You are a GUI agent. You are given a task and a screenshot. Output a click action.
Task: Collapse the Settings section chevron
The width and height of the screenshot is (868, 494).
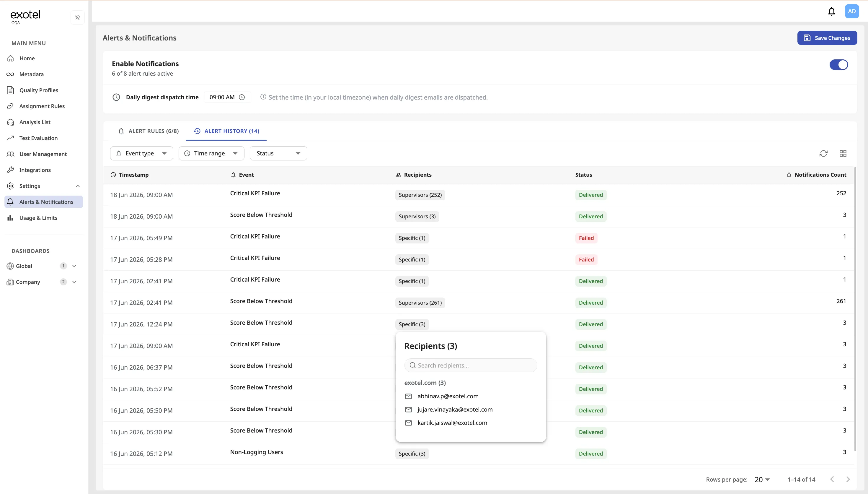pyautogui.click(x=78, y=186)
